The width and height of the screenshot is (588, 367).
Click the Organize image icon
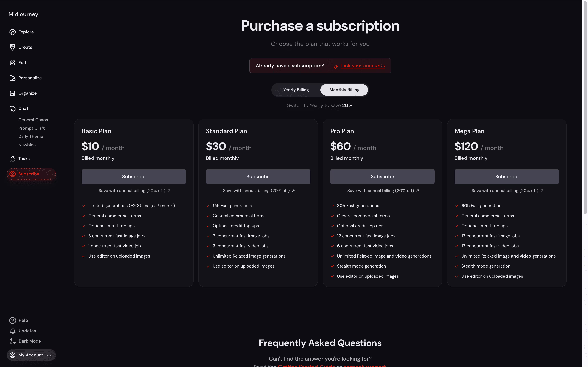[12, 93]
